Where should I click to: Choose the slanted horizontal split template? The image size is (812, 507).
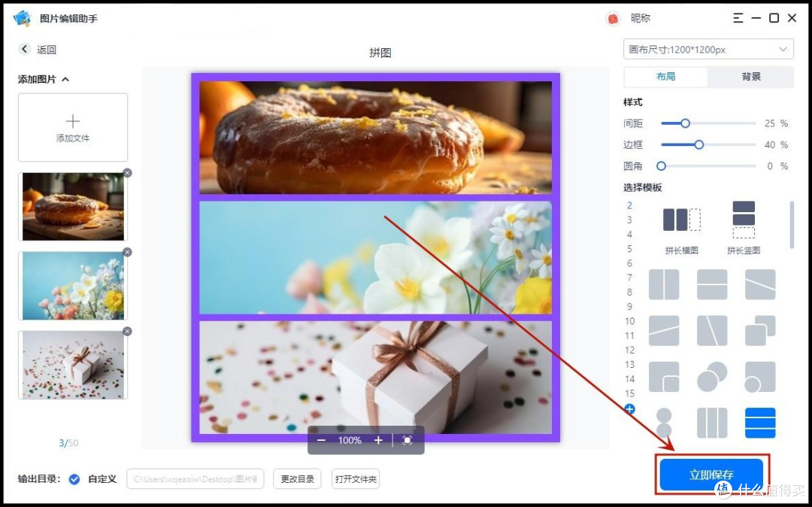coord(664,330)
